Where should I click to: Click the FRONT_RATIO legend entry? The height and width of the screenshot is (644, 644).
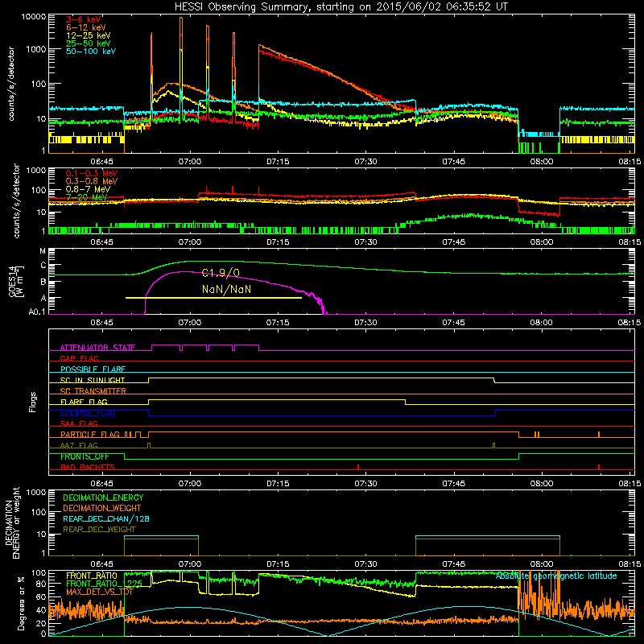click(x=92, y=576)
